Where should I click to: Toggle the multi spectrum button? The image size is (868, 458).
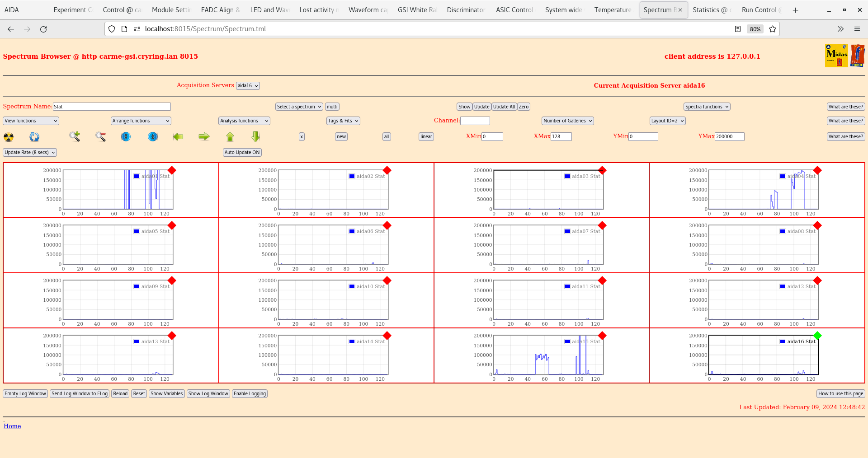click(x=332, y=107)
